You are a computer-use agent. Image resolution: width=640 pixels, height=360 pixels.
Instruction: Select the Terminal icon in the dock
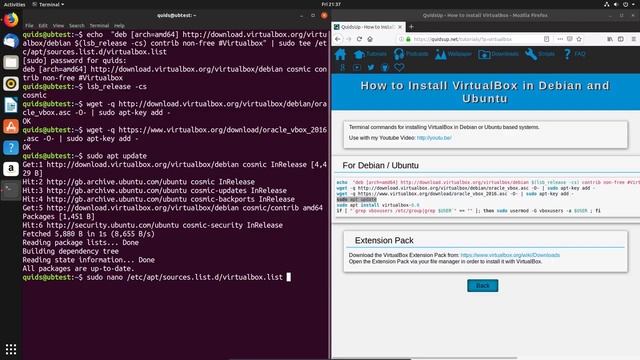tap(11, 190)
